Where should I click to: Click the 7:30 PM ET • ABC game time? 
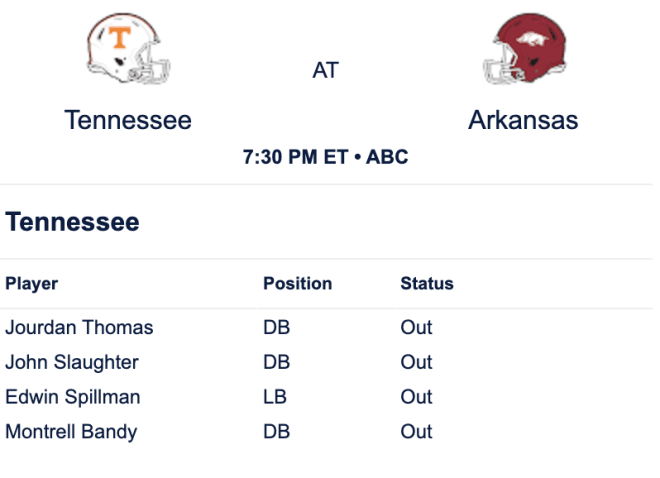pos(325,157)
